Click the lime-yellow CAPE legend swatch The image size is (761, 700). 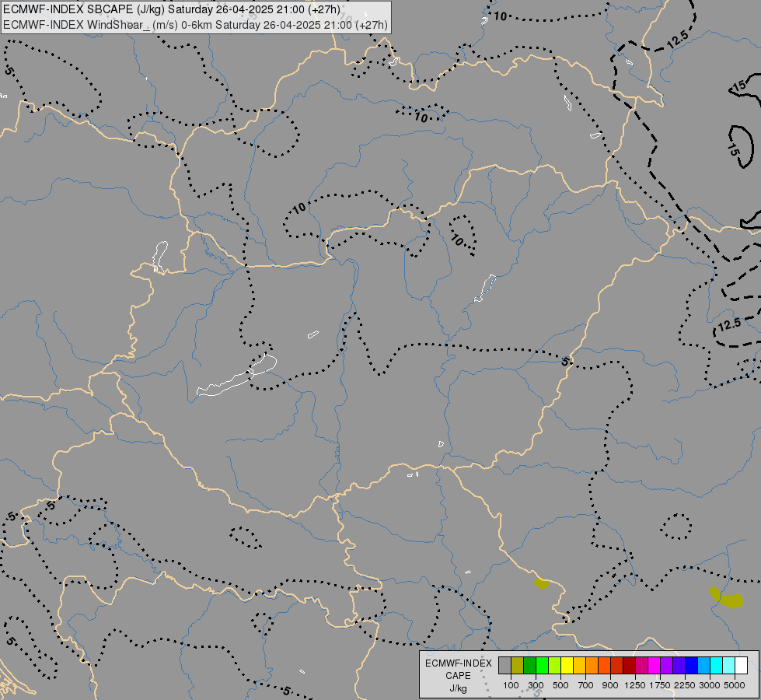click(555, 665)
